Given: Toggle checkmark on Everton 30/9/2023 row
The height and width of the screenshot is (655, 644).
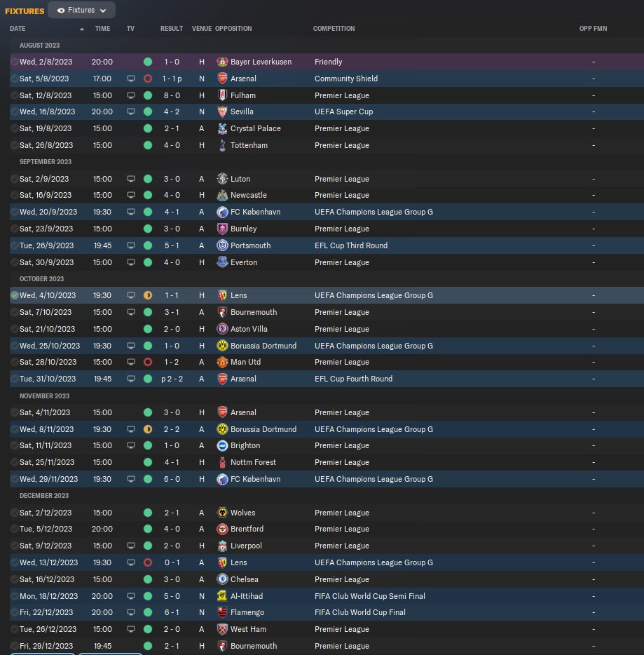Looking at the screenshot, I should [15, 262].
